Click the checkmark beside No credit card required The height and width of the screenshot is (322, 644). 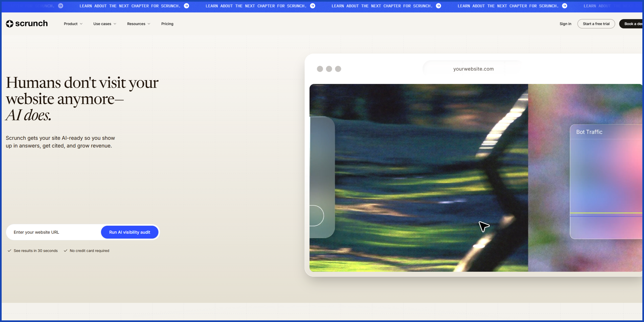[x=65, y=251]
